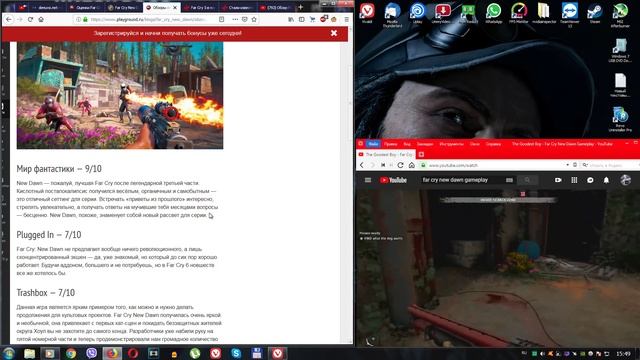The image size is (640, 360).
Task: Click the 'Trashbox — 7/10' heading
Action: 46,293
